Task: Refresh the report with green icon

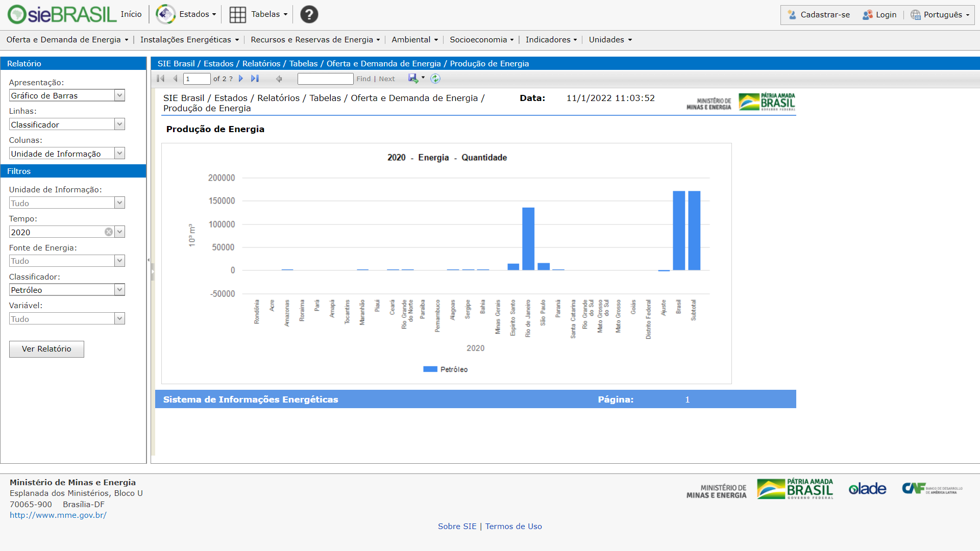Action: (435, 79)
